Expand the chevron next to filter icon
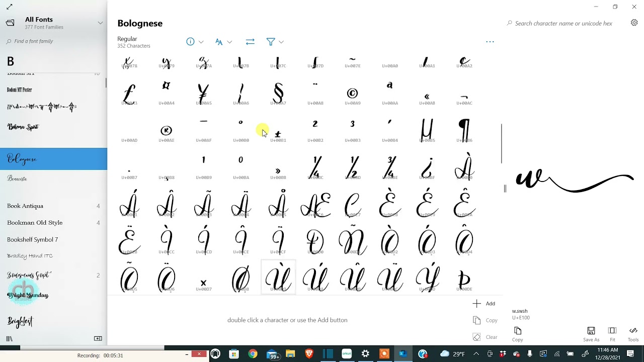 coord(281,42)
